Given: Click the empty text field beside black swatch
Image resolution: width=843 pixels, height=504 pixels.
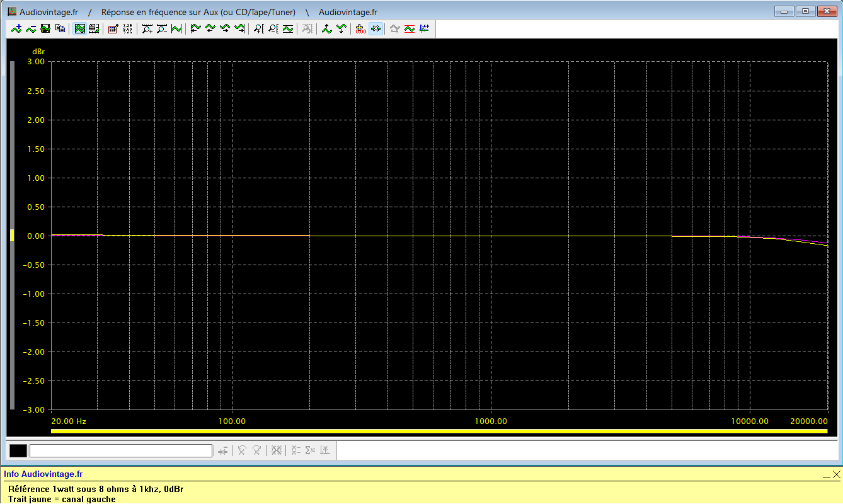Looking at the screenshot, I should click(120, 450).
